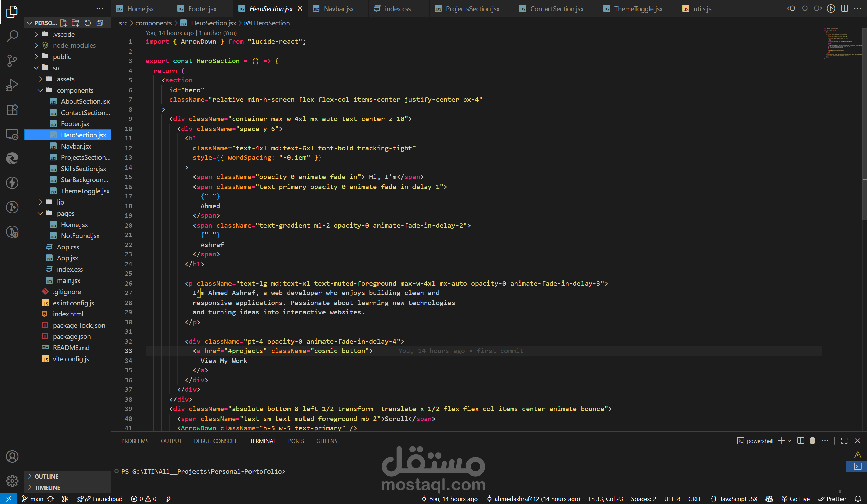Viewport: 867px width, 504px height.
Task: Open the PROBLEMS panel tab
Action: coord(135,441)
